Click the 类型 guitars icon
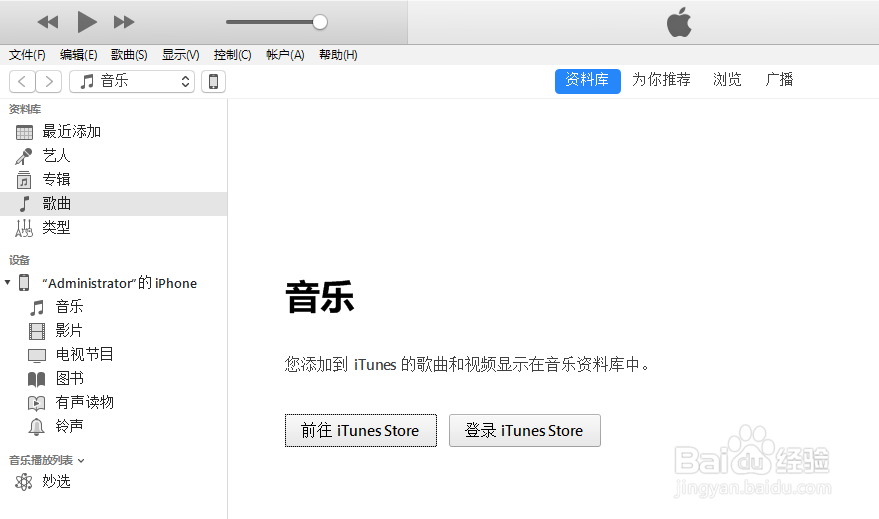 [x=24, y=228]
